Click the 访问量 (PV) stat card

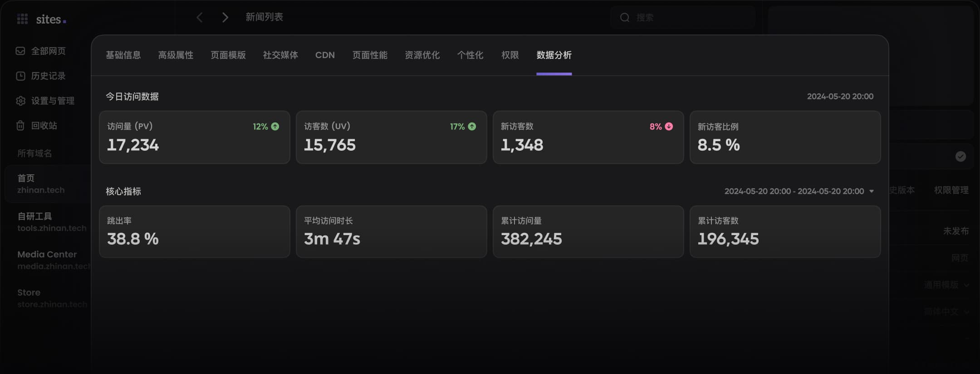194,137
